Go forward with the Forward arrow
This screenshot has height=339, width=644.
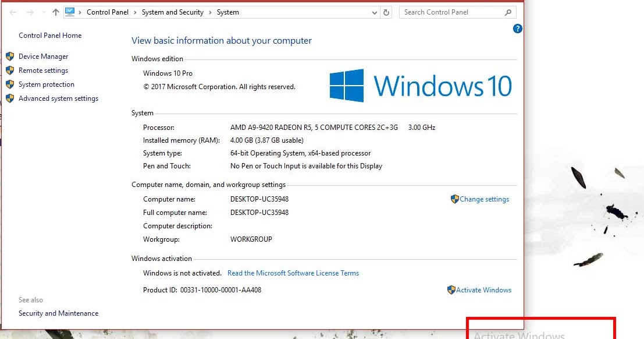tap(30, 12)
